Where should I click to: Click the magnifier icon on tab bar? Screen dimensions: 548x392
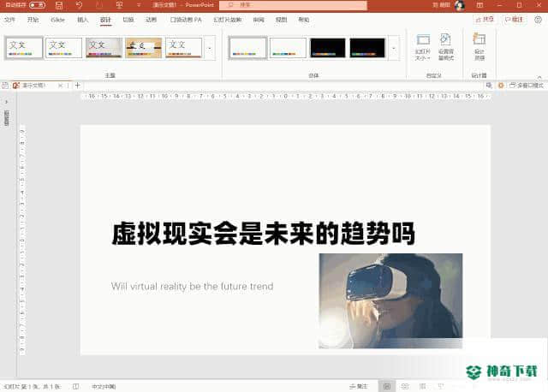[x=489, y=86]
